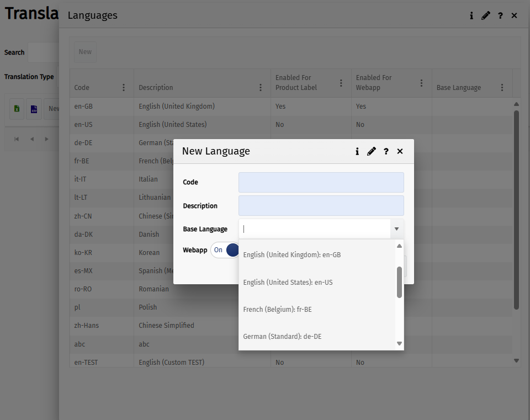Select the ko-KR row code cell
530x420 pixels.
pos(102,253)
